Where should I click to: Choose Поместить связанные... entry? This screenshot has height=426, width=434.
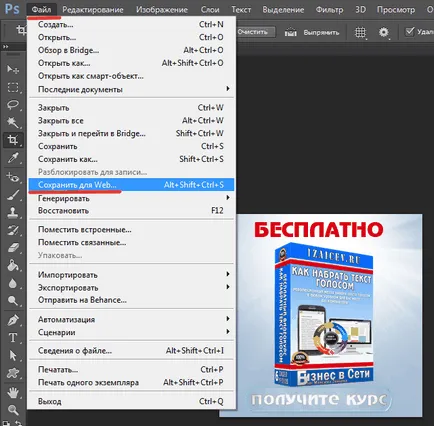131,242
